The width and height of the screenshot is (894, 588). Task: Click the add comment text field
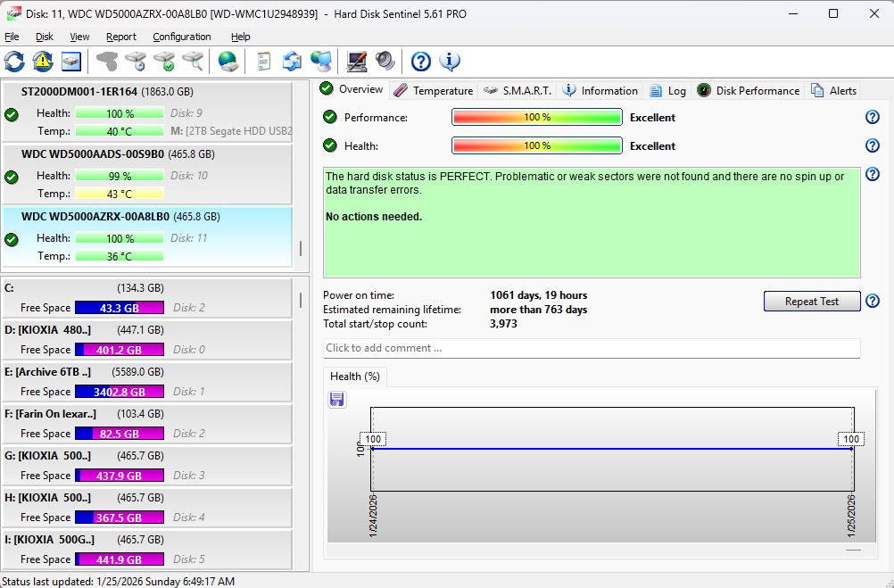click(591, 348)
